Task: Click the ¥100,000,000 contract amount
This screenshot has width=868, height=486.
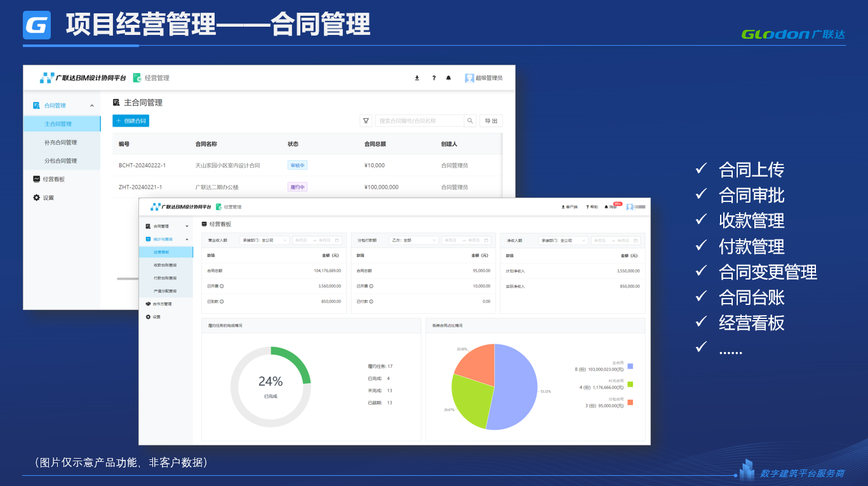Action: 382,187
